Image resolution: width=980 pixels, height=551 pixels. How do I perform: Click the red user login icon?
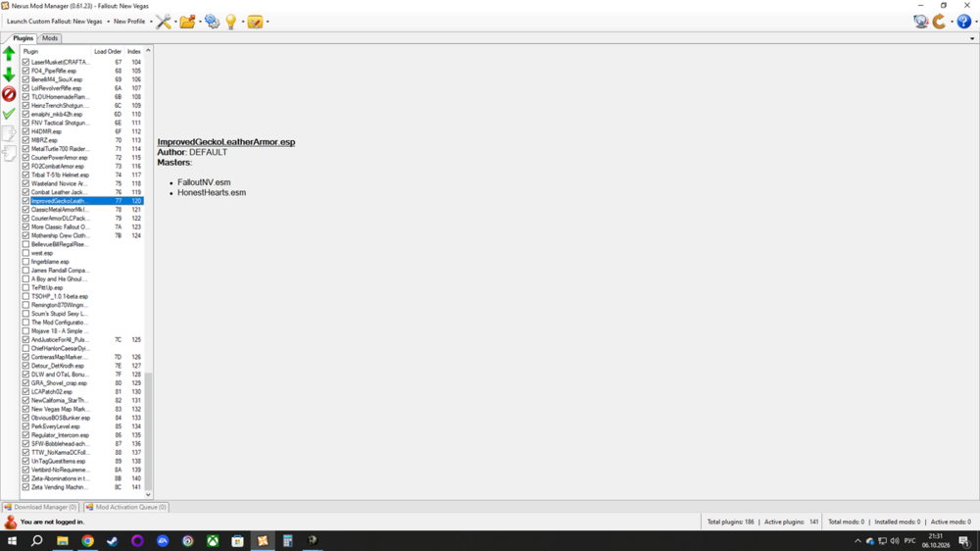click(10, 522)
